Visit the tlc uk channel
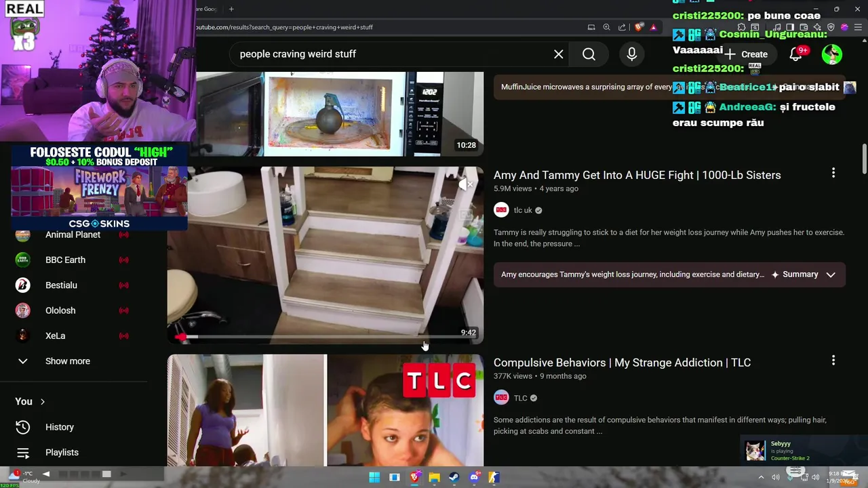 pyautogui.click(x=523, y=210)
